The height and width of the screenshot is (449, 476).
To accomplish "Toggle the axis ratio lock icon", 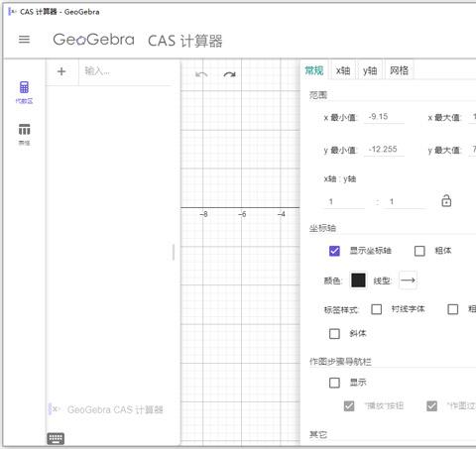I will pyautogui.click(x=446, y=200).
